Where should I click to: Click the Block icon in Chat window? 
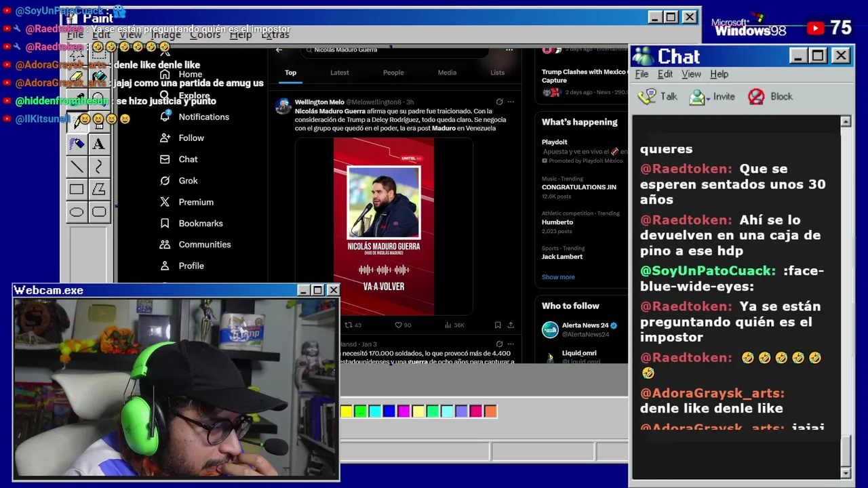click(756, 97)
